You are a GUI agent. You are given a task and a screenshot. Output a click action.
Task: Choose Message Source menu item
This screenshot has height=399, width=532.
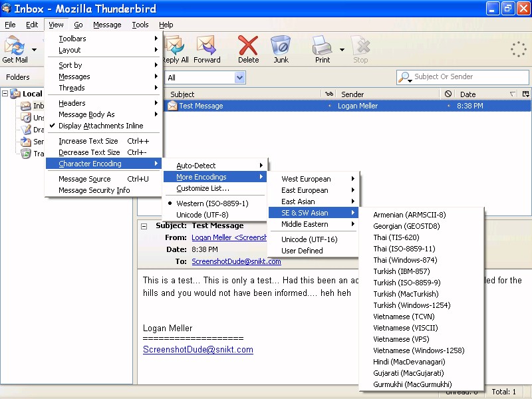pyautogui.click(x=104, y=179)
